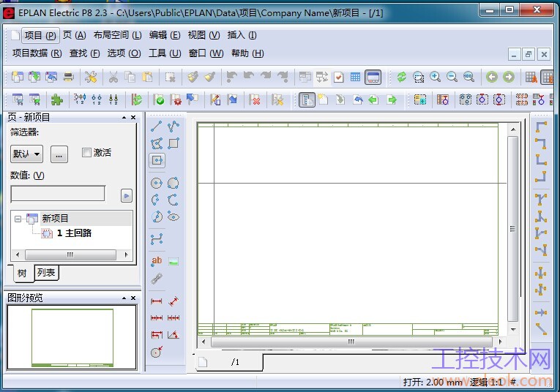This screenshot has width=560, height=392.
Task: Open the 编辑 (E) menu
Action: (164, 35)
